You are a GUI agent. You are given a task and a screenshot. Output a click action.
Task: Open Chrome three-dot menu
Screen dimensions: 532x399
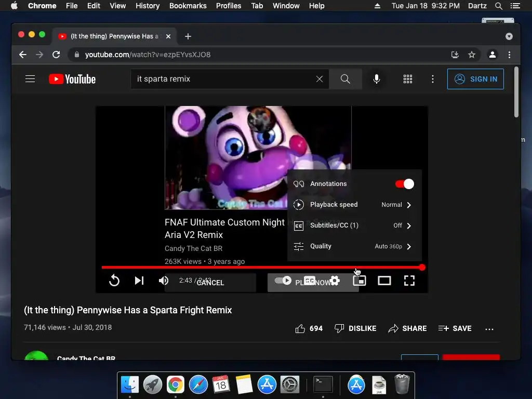coord(509,55)
